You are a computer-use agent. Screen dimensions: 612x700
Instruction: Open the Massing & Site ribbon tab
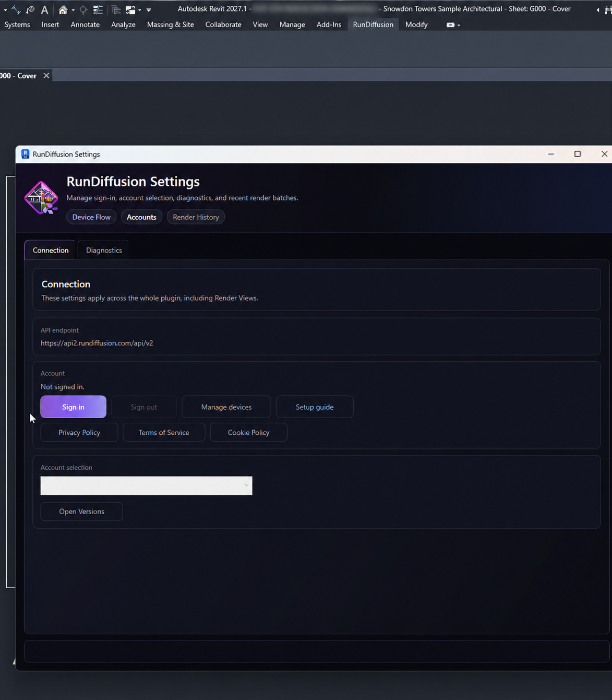point(170,25)
